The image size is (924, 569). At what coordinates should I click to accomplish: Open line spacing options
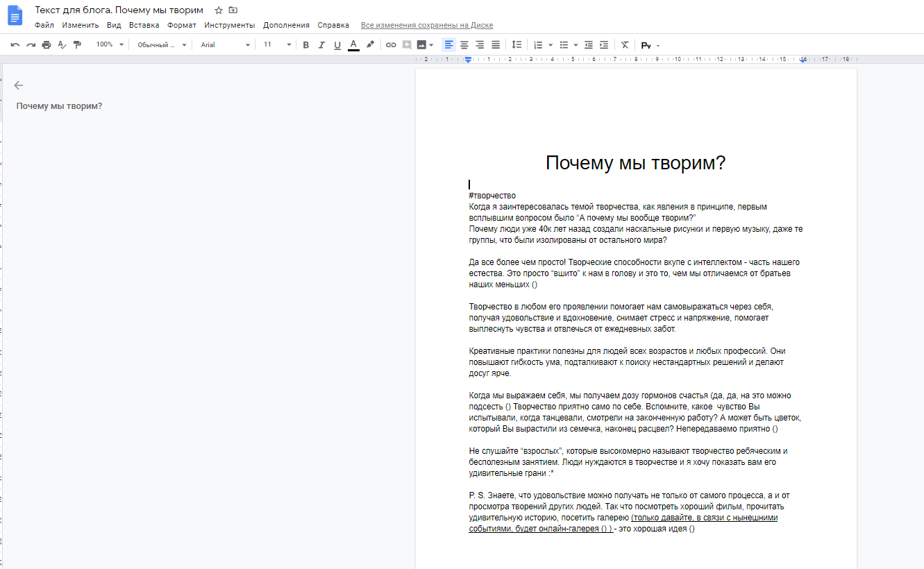(x=516, y=44)
